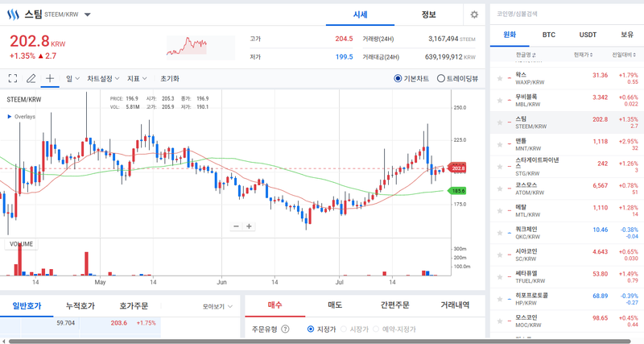Select 원화 market tab
The width and height of the screenshot is (644, 344).
(510, 35)
